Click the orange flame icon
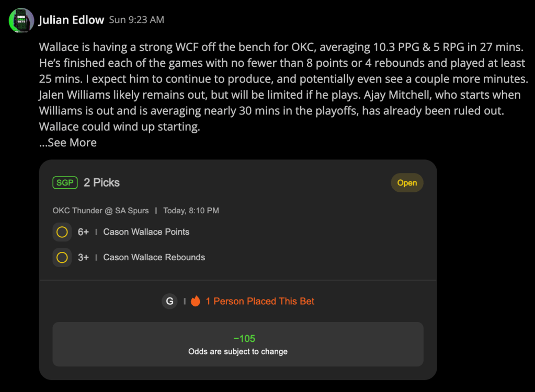 (x=196, y=301)
